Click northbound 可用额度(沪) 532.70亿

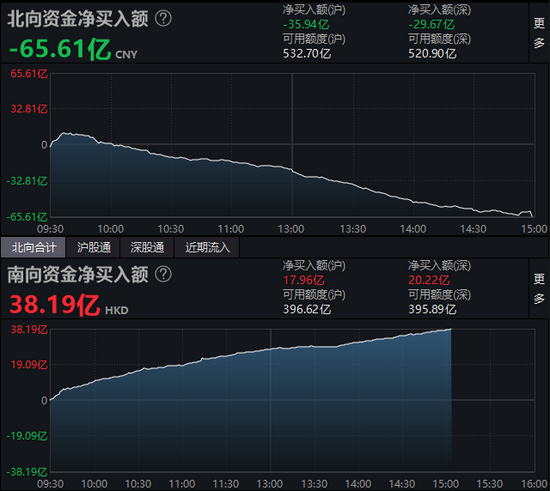307,54
